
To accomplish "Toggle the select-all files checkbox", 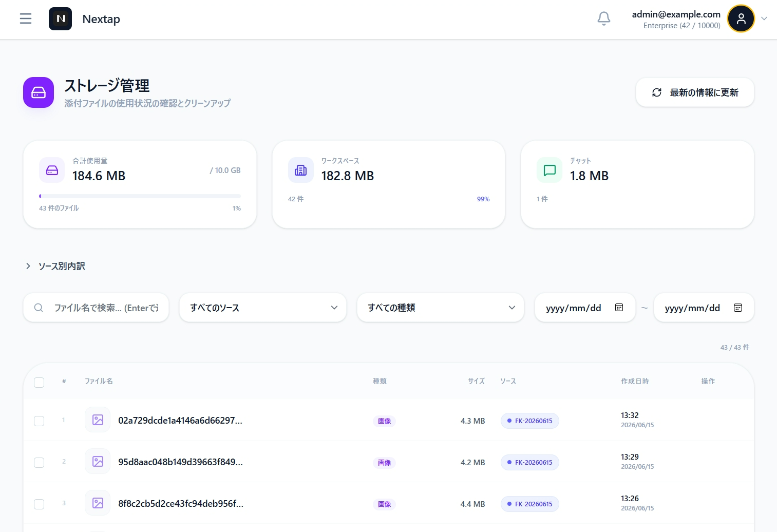I will [x=39, y=383].
